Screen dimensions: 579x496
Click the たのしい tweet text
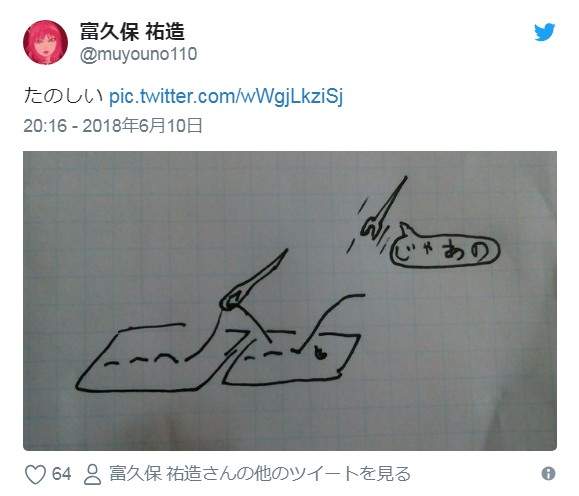coord(63,96)
